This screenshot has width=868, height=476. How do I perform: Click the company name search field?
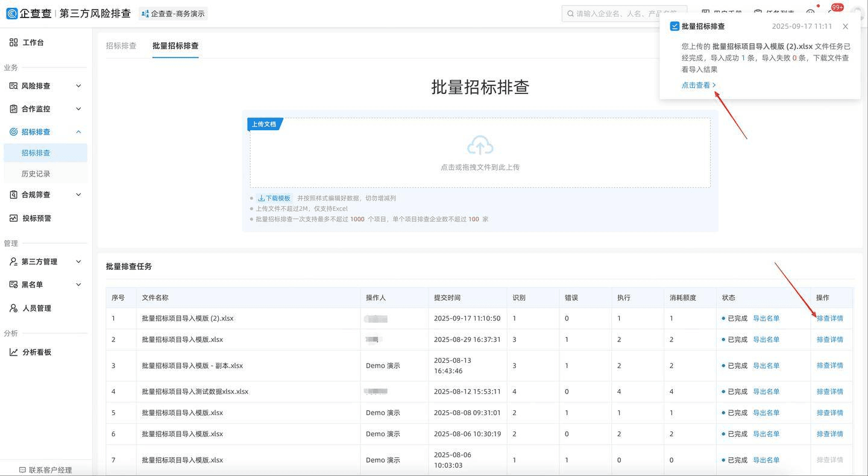[624, 13]
